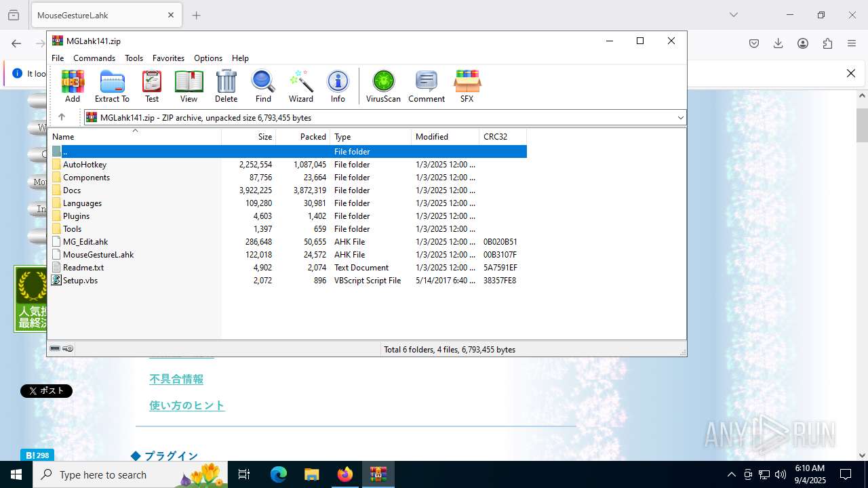Open the Comment tool

[x=427, y=86]
